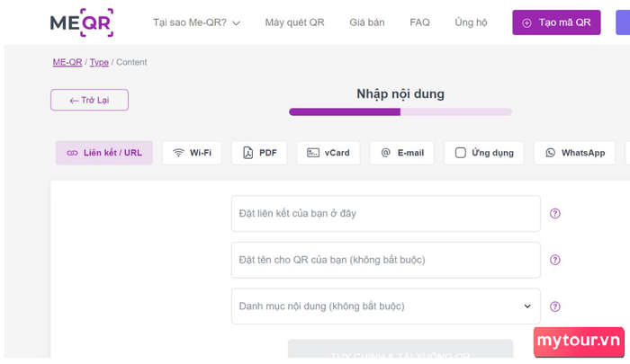Click help icon beside the link field
630x364 pixels.
tap(555, 214)
